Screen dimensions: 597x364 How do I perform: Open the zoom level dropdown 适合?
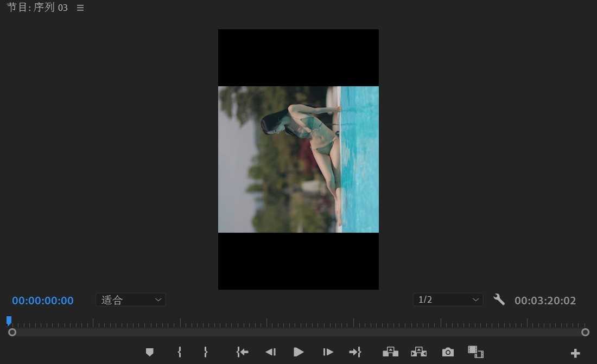pos(131,299)
